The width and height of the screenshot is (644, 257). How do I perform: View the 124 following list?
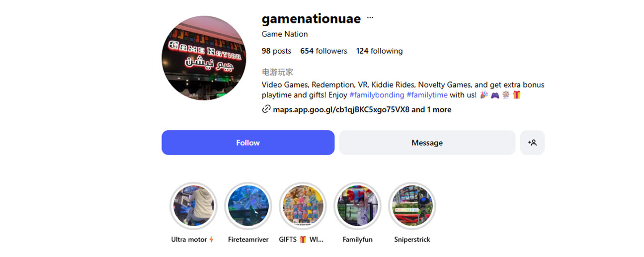click(379, 51)
